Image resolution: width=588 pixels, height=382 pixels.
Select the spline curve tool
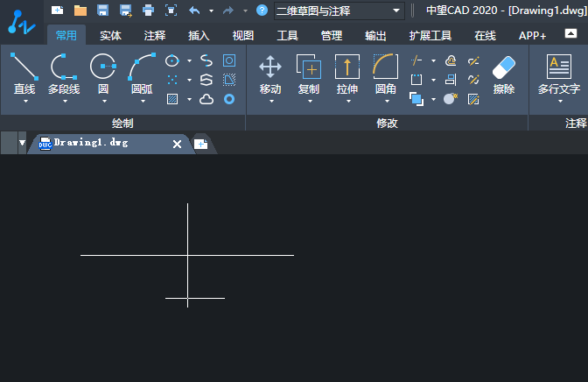tap(206, 60)
